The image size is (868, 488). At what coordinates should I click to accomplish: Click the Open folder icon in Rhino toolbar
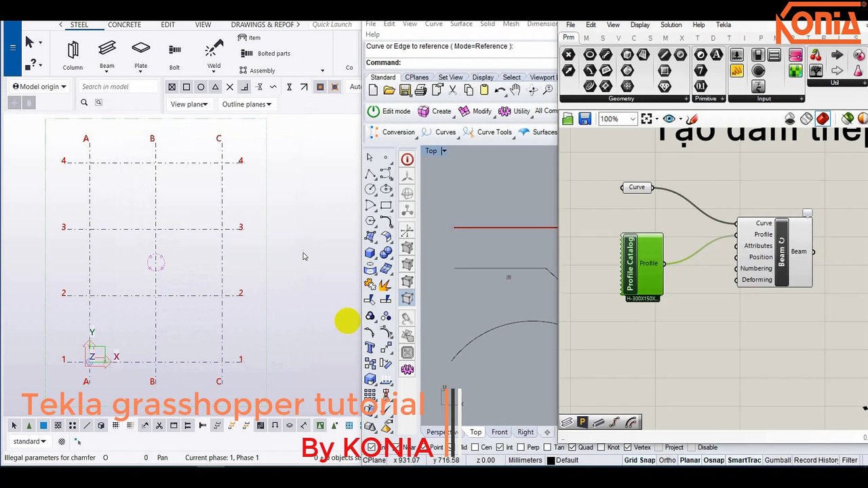(x=389, y=90)
